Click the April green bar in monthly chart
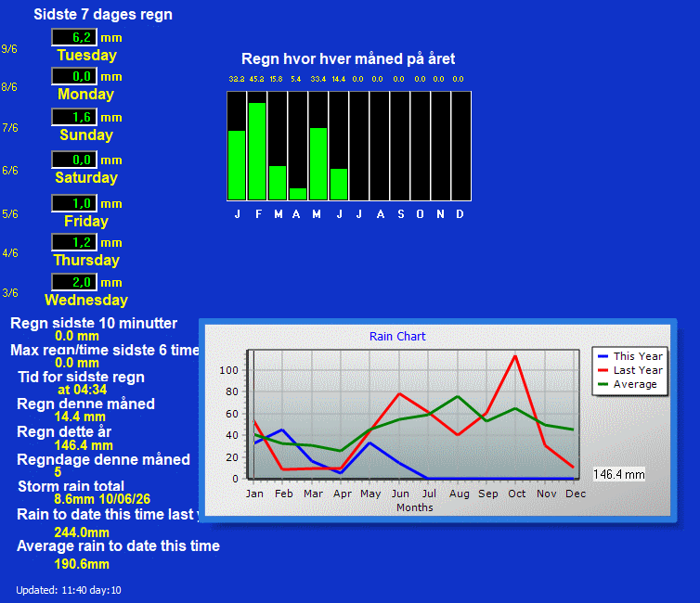Screen dimensions: 700x603 click(298, 194)
